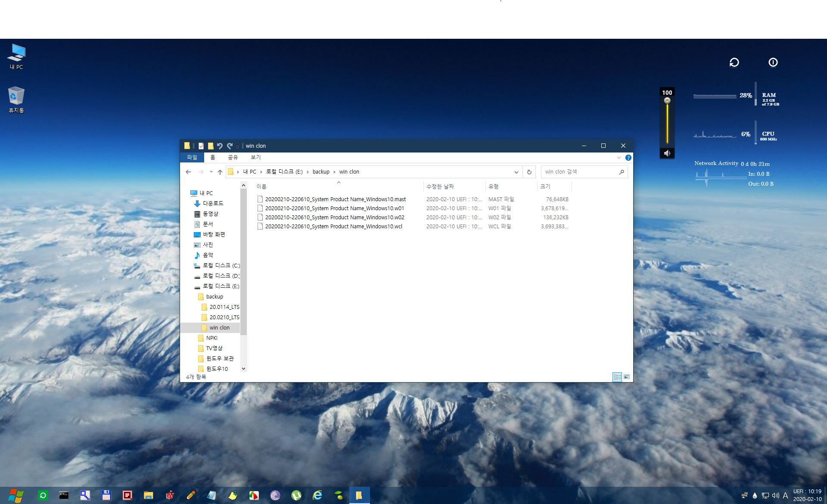Viewport: 827px width, 504px height.
Task: Switch to large icons view layout
Action: tap(627, 377)
